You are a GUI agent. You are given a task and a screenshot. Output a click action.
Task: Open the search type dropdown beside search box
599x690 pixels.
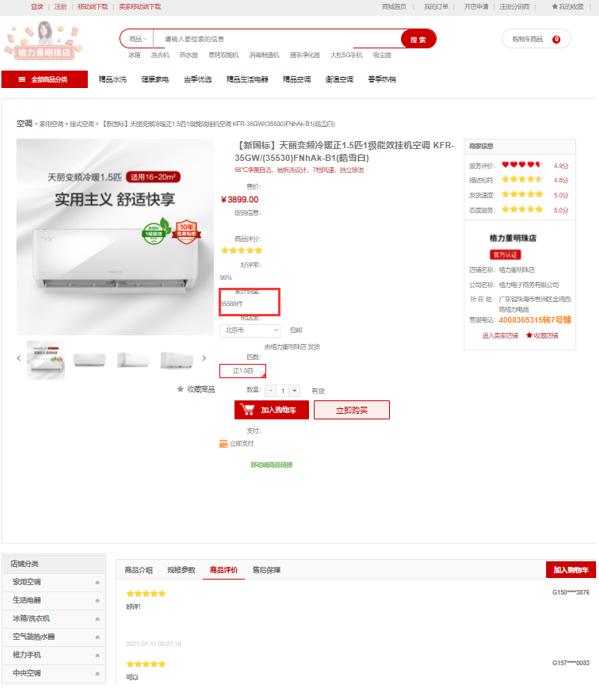pyautogui.click(x=138, y=39)
